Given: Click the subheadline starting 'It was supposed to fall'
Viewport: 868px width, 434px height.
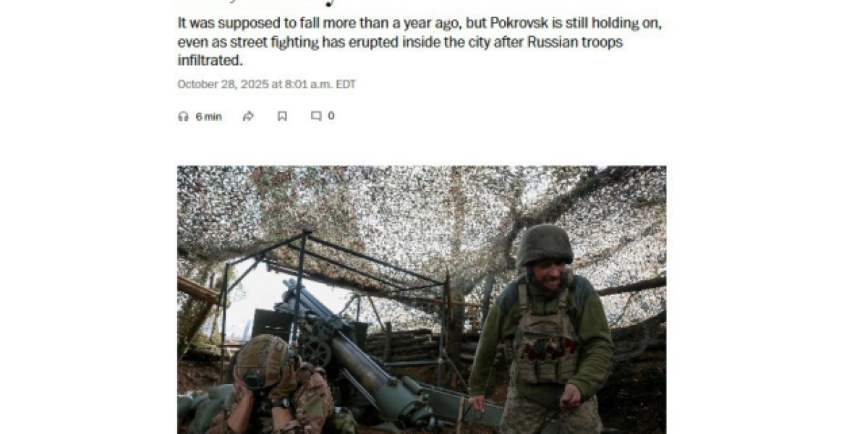Looking at the screenshot, I should [420, 42].
